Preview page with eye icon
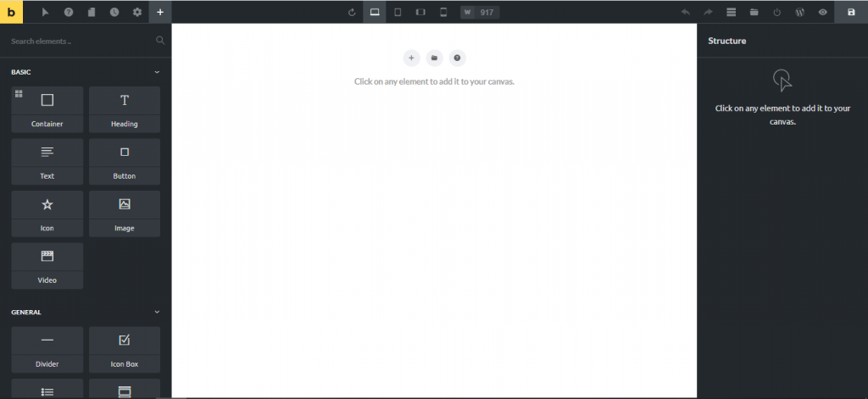This screenshot has height=399, width=868. point(823,12)
